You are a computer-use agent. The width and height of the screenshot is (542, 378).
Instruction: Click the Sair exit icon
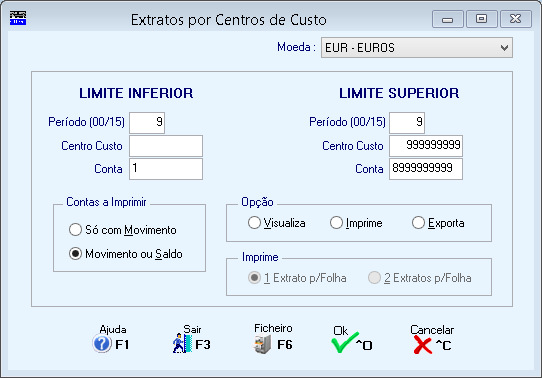(x=183, y=343)
